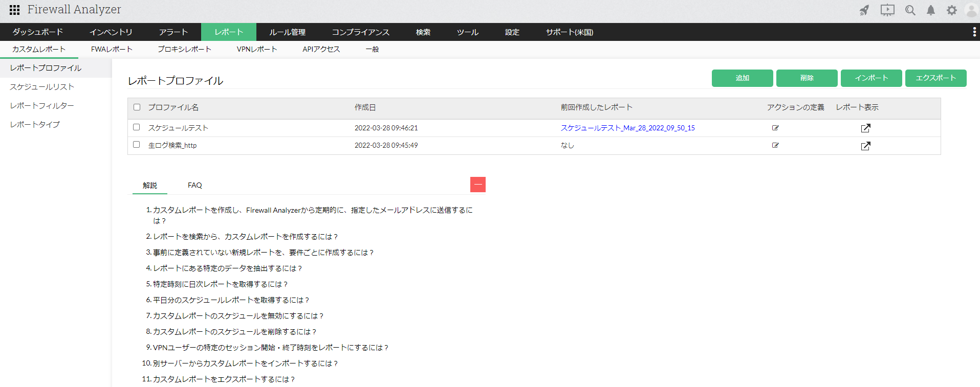Viewport: 980px width, 387px height.
Task: Open report view for 生ログ検索_http
Action: [x=865, y=146]
